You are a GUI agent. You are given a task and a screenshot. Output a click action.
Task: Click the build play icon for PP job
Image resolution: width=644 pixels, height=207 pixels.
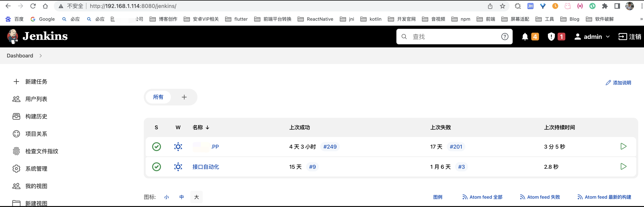click(623, 147)
